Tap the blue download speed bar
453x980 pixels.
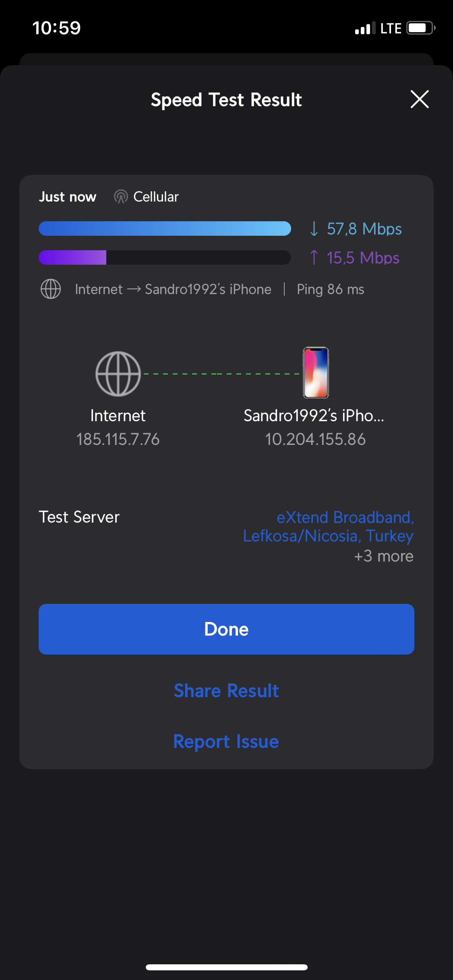click(165, 229)
